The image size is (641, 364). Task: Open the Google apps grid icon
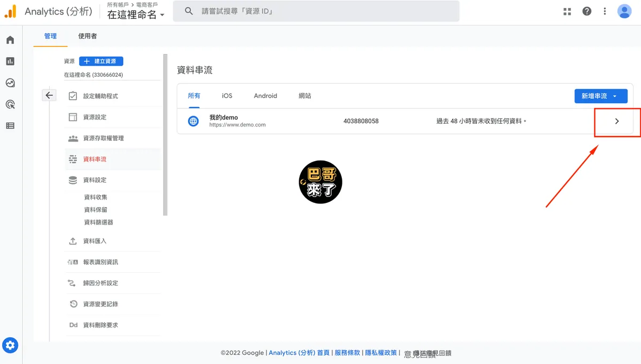[x=567, y=11]
